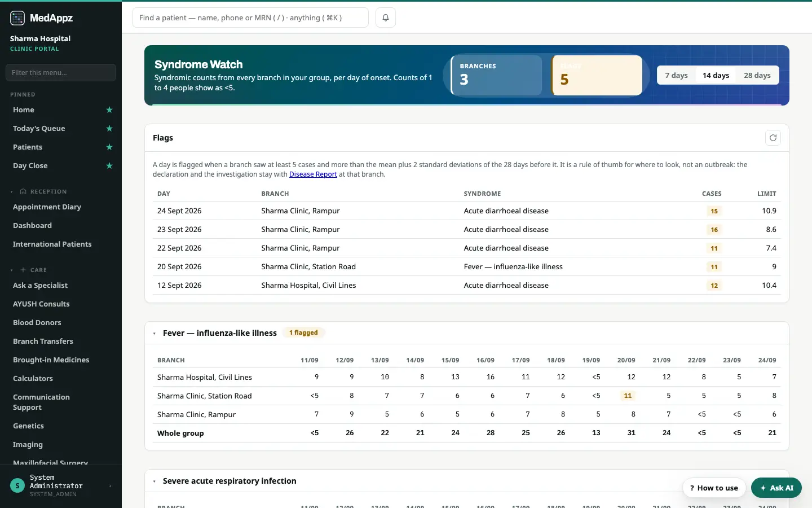This screenshot has height=508, width=812.
Task: Collapse the Fever influenza-like illness table
Action: pos(155,334)
